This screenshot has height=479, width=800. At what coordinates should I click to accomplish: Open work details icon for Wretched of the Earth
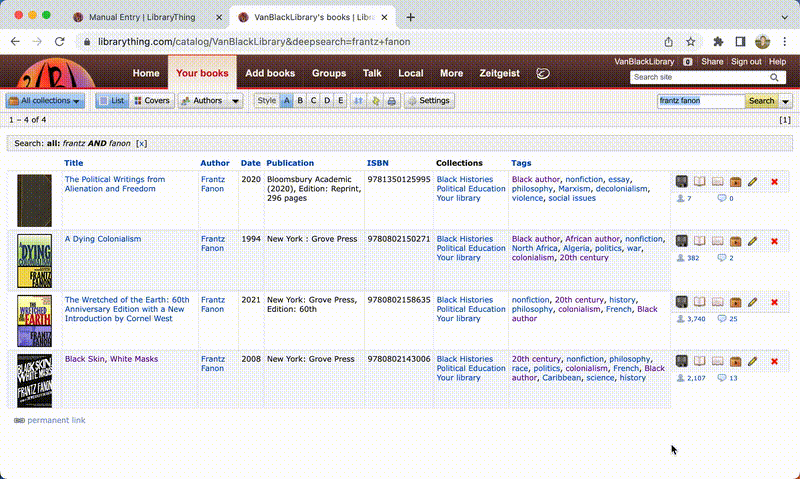pos(682,302)
